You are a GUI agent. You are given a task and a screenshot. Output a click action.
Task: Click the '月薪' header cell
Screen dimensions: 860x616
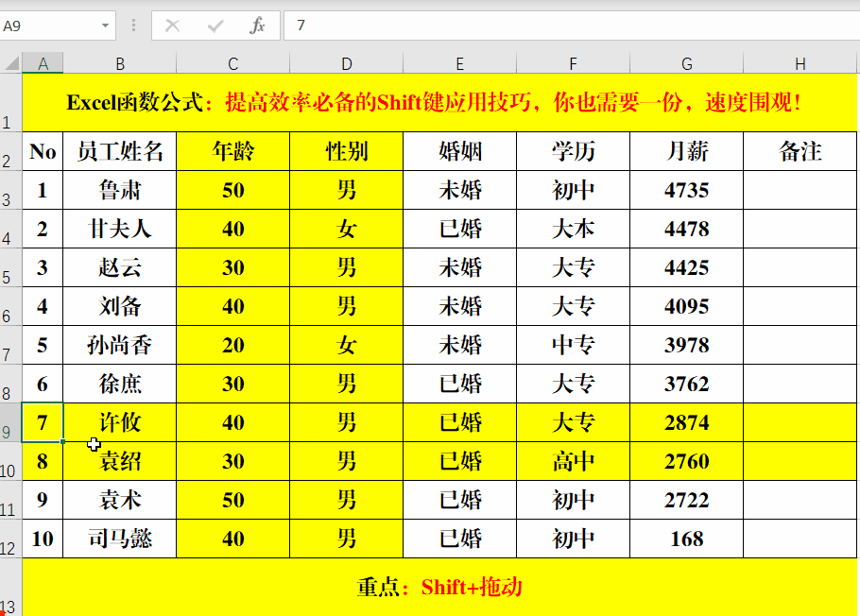coord(687,151)
